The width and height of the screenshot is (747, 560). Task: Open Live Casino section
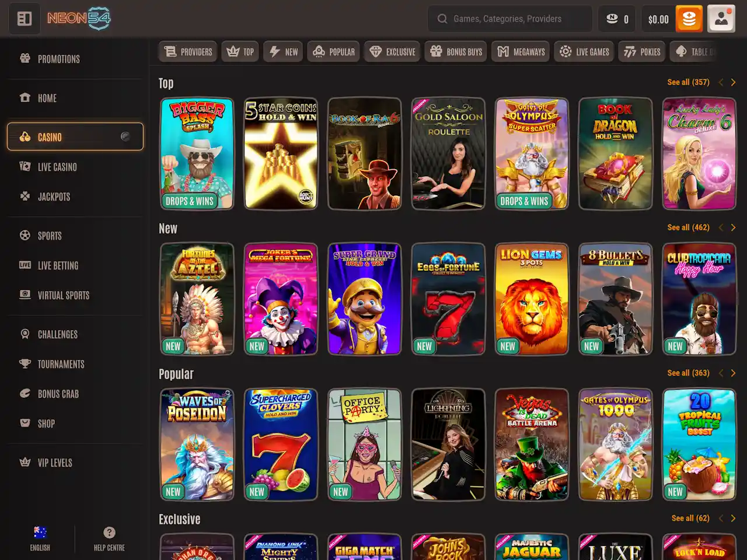click(x=75, y=167)
